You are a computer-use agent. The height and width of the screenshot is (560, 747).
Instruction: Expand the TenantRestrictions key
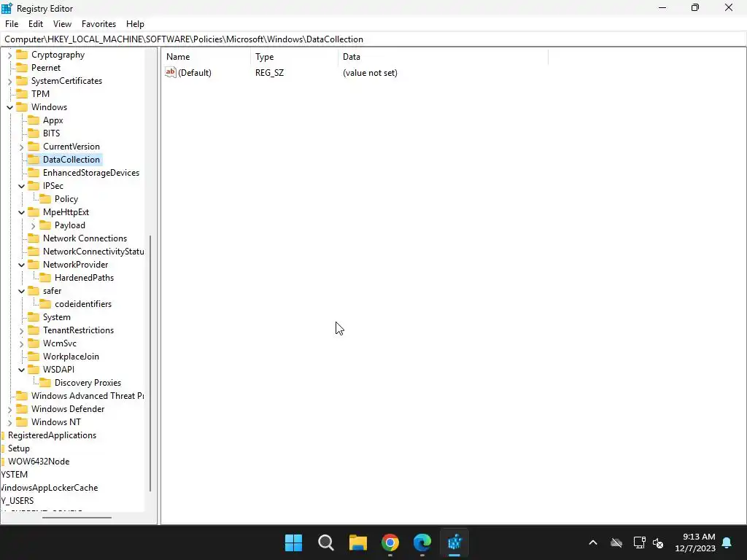[21, 330]
